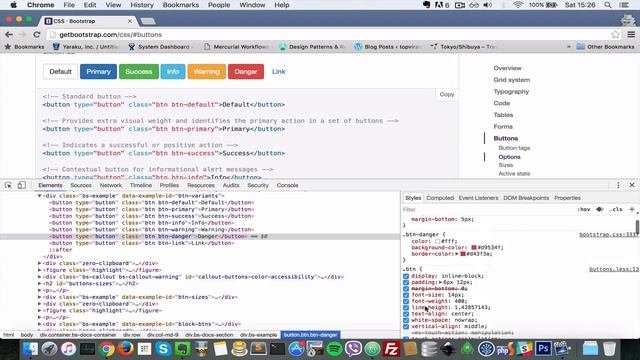The image size is (640, 360).
Task: Open the DevTools three-dot options menu
Action: [618, 185]
